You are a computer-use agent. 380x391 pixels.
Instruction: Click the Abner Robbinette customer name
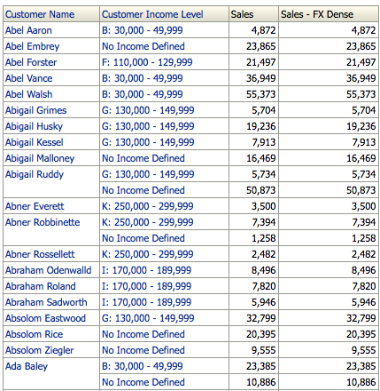click(x=42, y=222)
